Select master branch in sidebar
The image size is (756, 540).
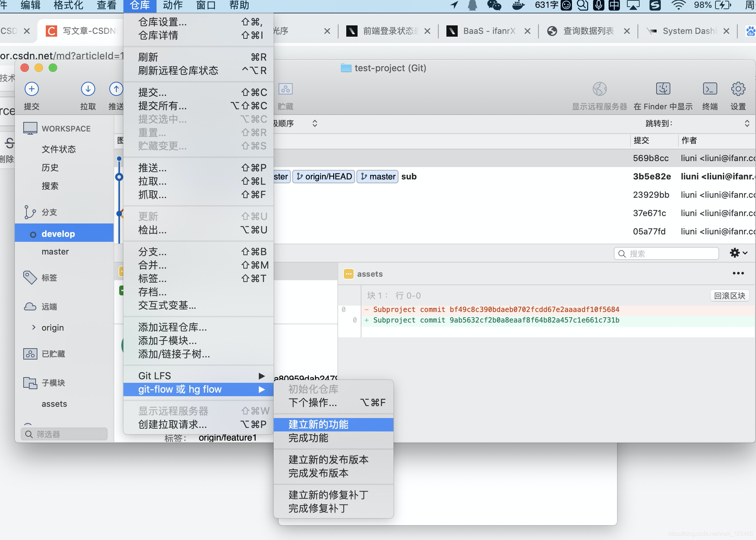[55, 252]
